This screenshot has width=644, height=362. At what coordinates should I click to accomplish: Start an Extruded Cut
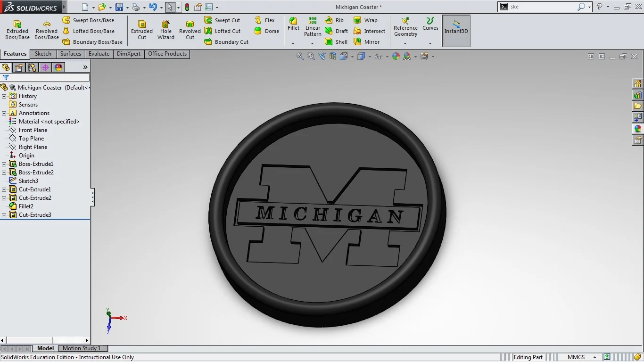[142, 30]
